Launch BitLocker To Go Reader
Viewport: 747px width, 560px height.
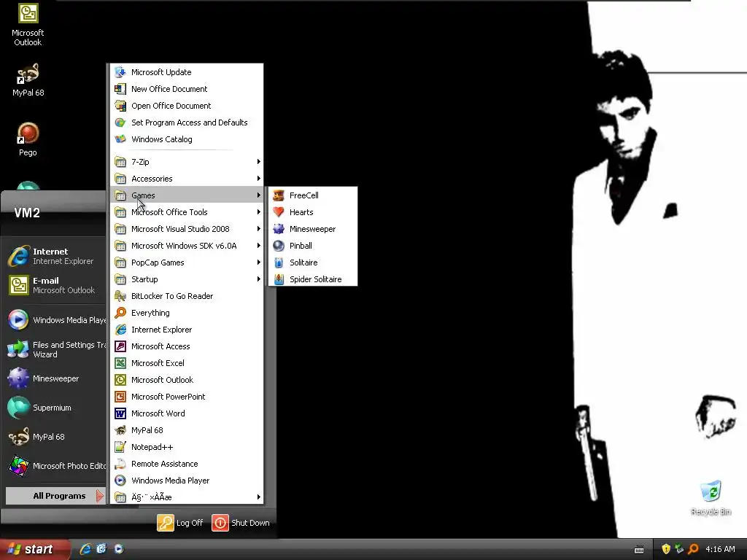click(x=187, y=296)
